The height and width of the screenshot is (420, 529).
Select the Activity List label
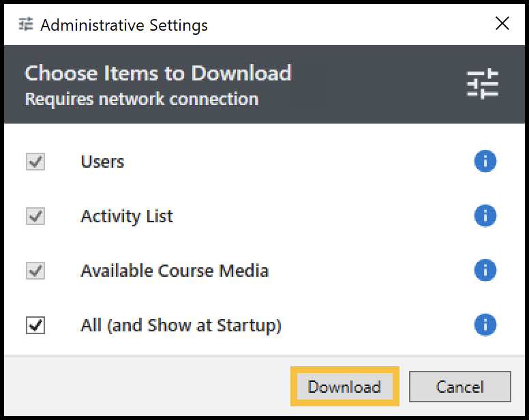click(127, 217)
